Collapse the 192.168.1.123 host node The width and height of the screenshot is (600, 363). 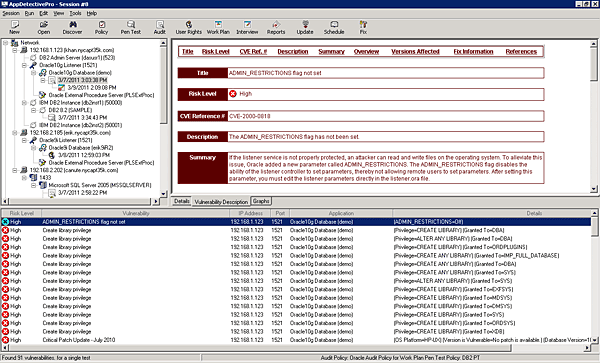(15, 50)
